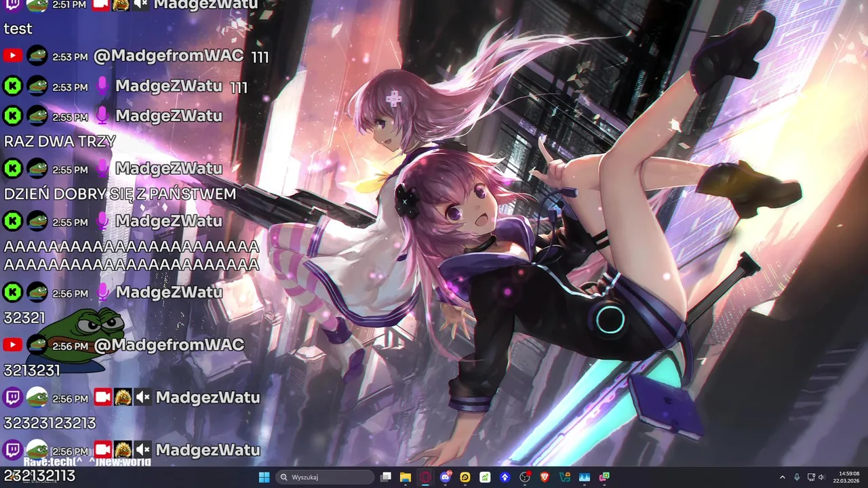Open Discord with the 9+ notification badge
Image resolution: width=868 pixels, height=488 pixels.
pyautogui.click(x=446, y=477)
